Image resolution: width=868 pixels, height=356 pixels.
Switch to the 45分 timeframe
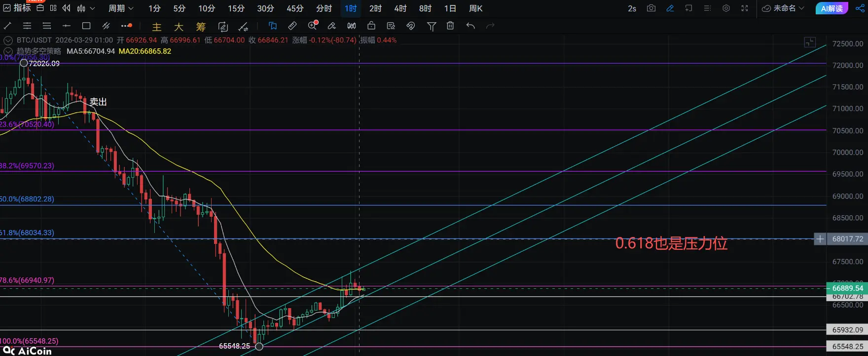[x=295, y=8]
